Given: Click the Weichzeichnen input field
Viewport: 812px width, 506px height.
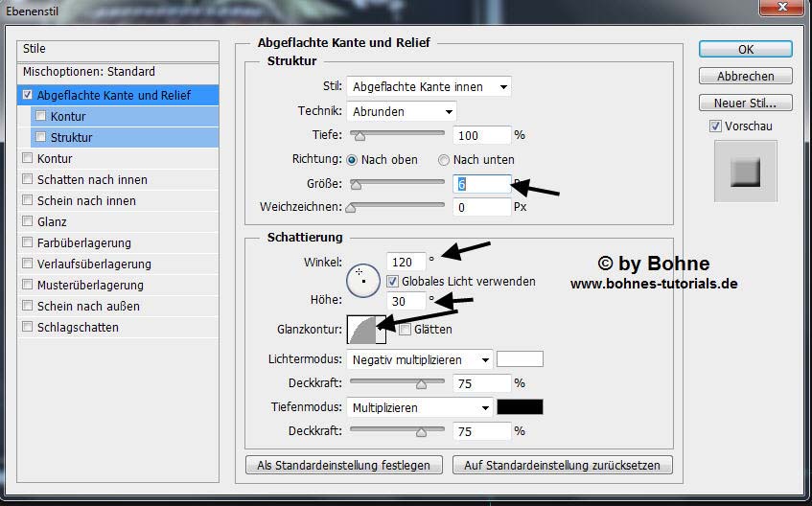Looking at the screenshot, I should (481, 207).
